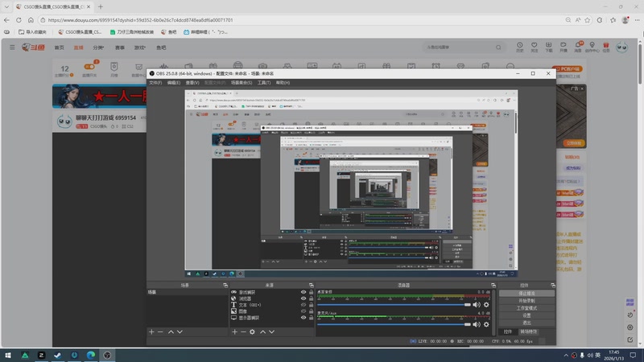Open OBS 查看(V) menu
This screenshot has height=362, width=644.
tap(192, 83)
